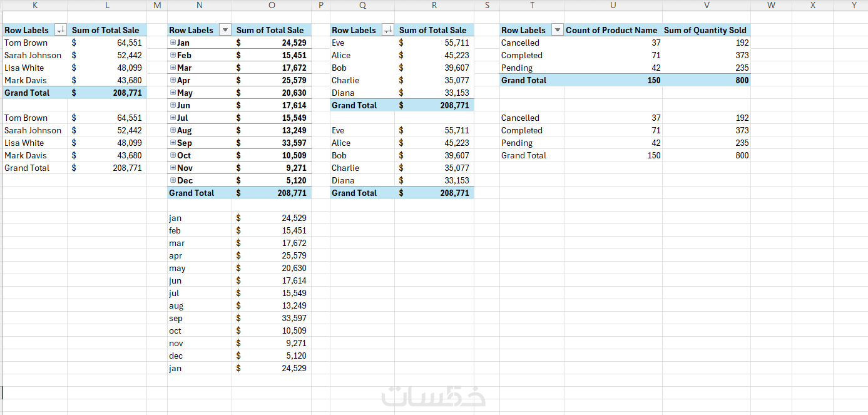Select the lowercase mar cell
This screenshot has height=415, width=868.
[200, 243]
